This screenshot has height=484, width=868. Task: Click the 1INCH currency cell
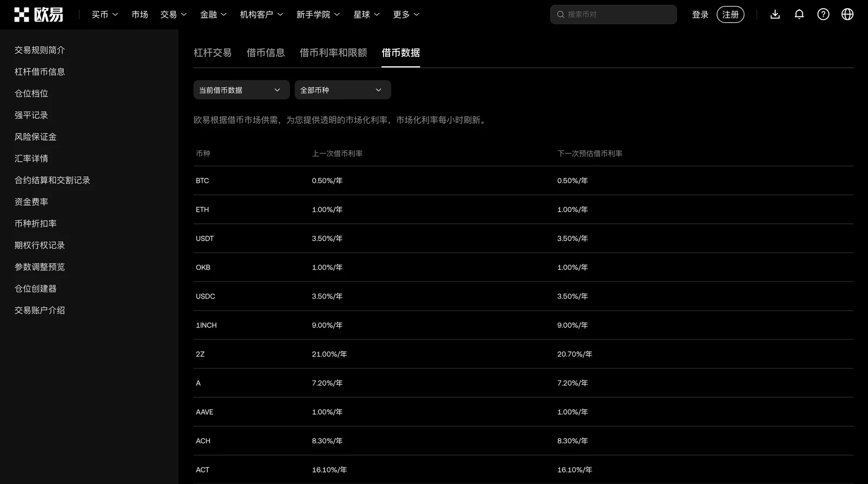[x=206, y=325]
